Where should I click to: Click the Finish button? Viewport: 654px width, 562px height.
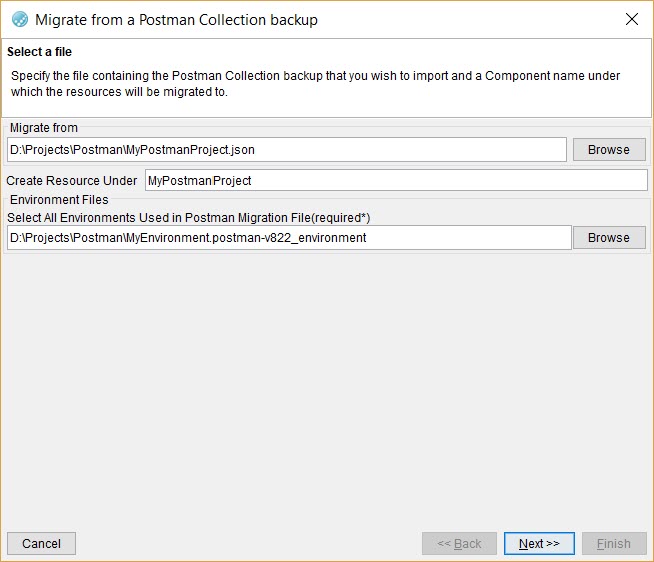click(613, 544)
